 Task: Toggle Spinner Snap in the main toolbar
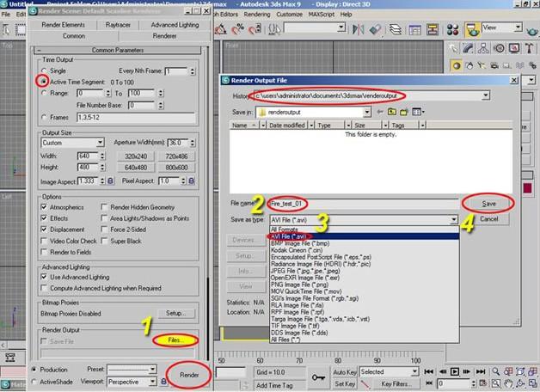point(255,29)
